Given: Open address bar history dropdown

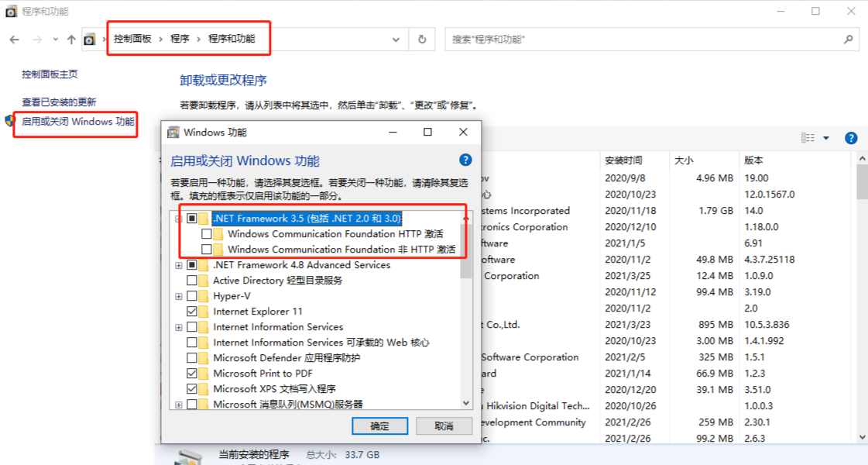Looking at the screenshot, I should click(396, 40).
